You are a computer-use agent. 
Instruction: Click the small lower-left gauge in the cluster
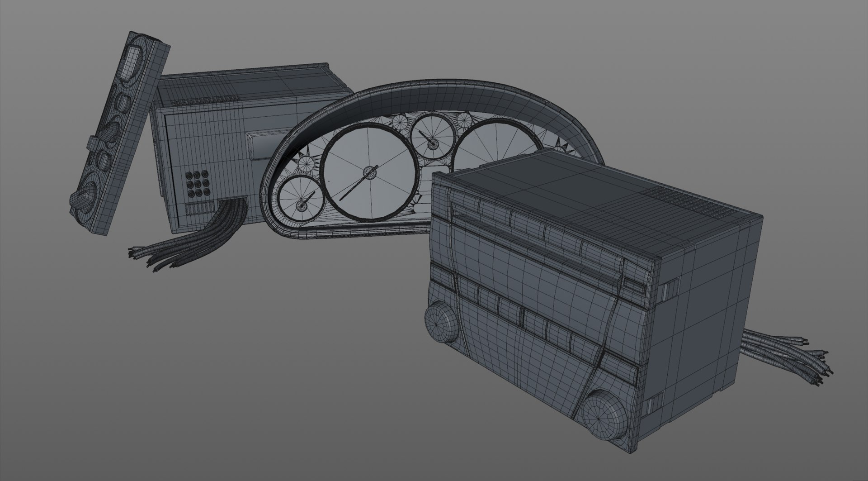click(x=302, y=200)
